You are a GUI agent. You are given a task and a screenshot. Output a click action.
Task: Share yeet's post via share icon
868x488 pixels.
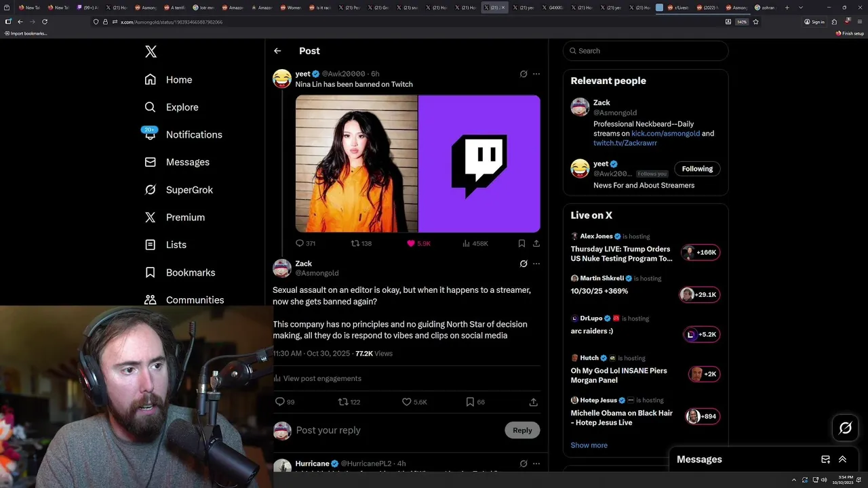click(536, 243)
